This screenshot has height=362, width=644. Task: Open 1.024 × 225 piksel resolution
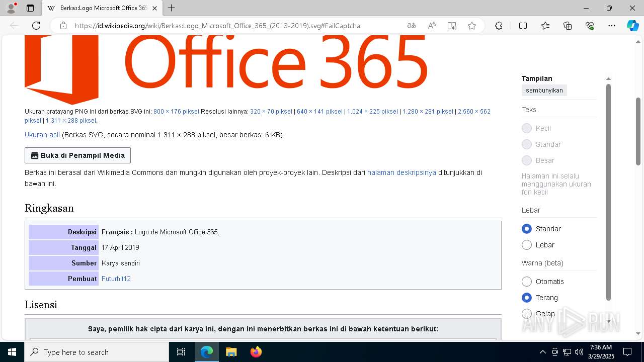(x=372, y=112)
